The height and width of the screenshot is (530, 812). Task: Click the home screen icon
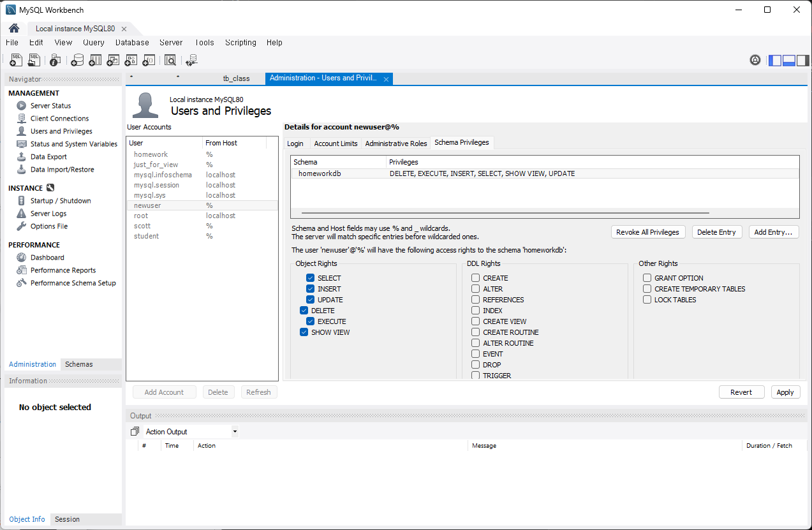(x=14, y=29)
